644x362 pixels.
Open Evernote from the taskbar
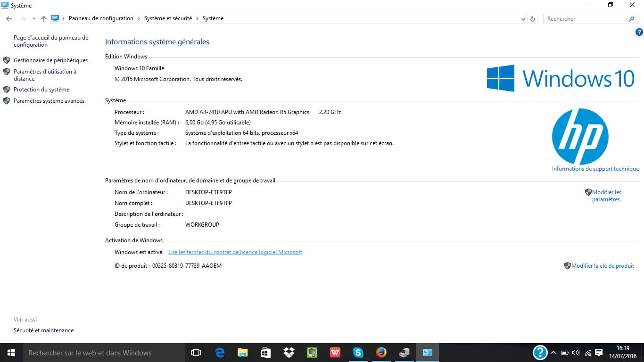coord(312,353)
